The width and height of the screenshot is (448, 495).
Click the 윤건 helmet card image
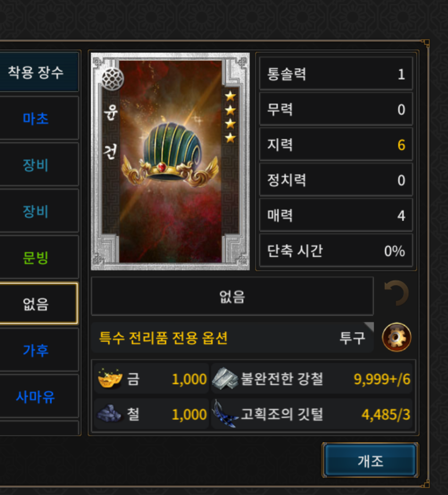[x=170, y=161]
